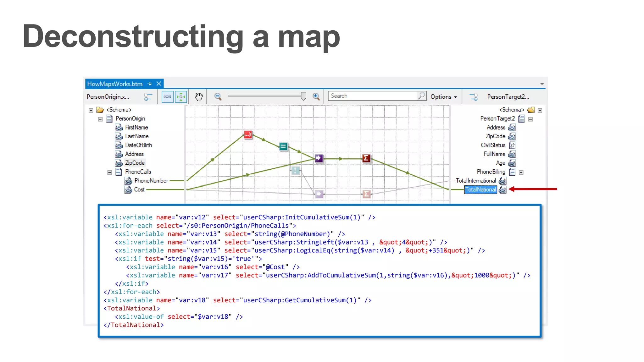Screen dimensions: 644x362
Task: Click the zoom in magnifier icon
Action: click(x=316, y=97)
